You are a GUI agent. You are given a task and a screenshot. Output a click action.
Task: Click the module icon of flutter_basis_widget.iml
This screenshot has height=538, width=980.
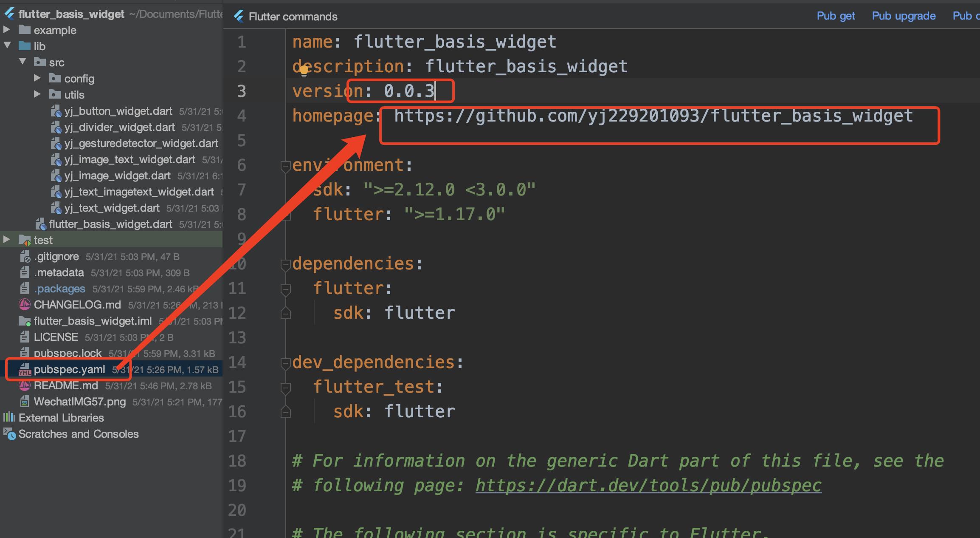(x=25, y=321)
